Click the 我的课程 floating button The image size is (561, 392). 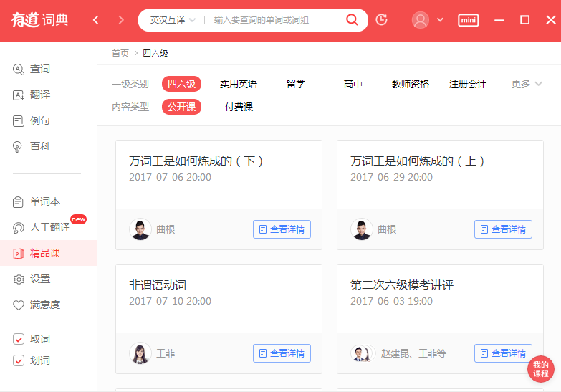(540, 369)
